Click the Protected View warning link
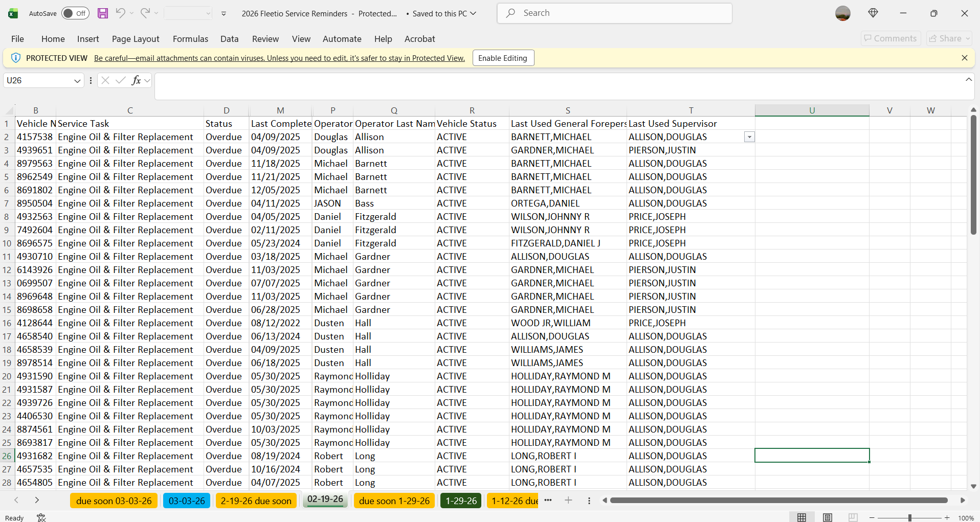 coord(279,58)
